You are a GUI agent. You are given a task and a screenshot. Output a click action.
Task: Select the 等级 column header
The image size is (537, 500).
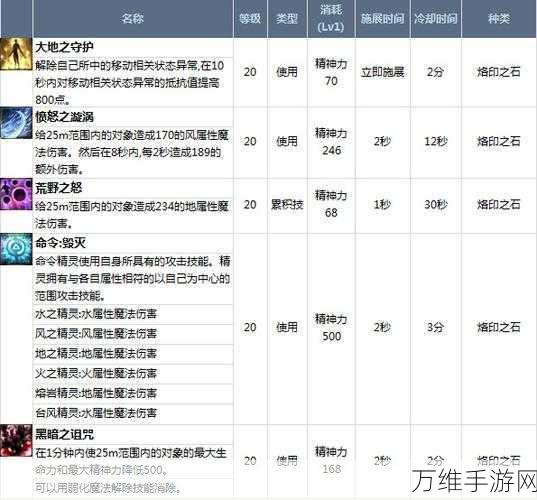[x=250, y=18]
